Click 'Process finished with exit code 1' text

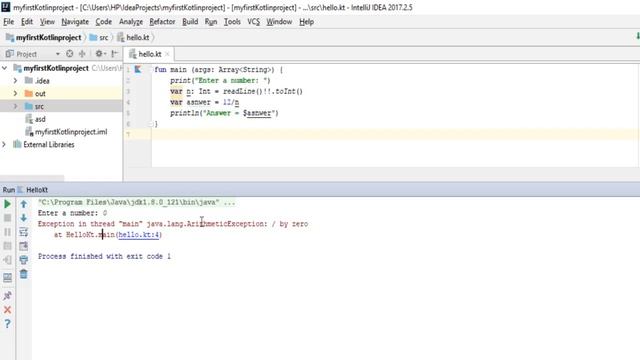pos(104,256)
